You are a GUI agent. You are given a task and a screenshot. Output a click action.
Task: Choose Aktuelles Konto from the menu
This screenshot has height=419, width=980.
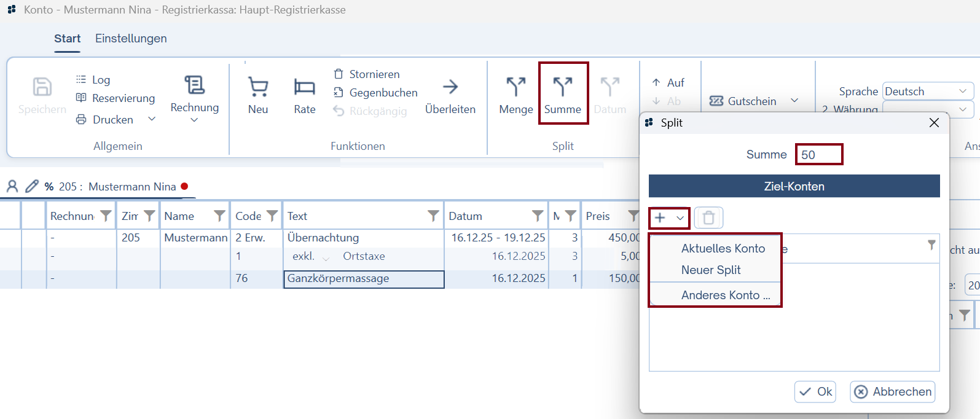coord(723,249)
